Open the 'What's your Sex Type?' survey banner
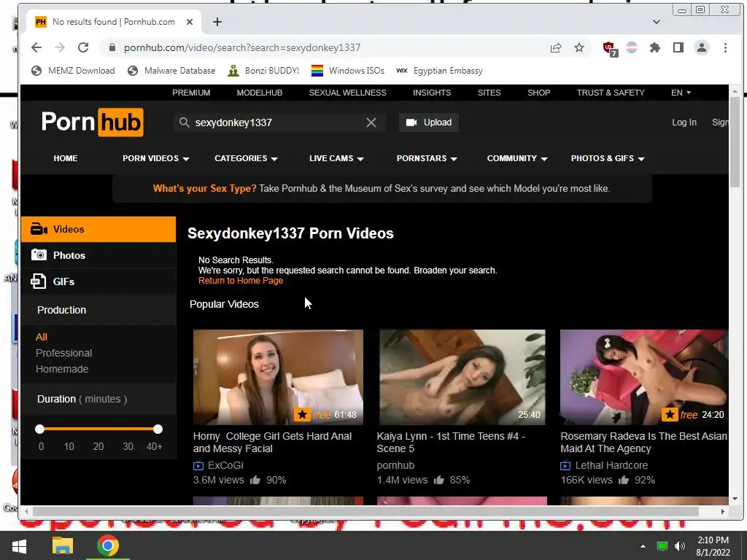 (x=382, y=189)
